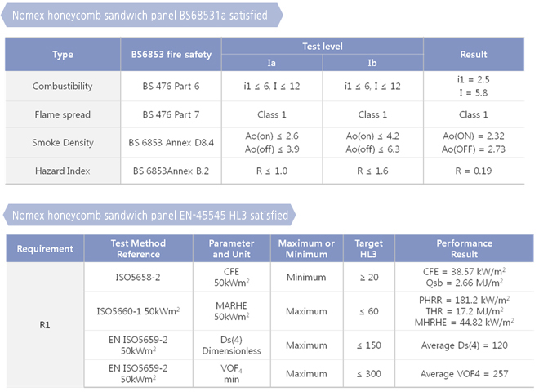The height and width of the screenshot is (392, 539).
Task: Click the 'Ib' sub-header
Action: coord(372,63)
